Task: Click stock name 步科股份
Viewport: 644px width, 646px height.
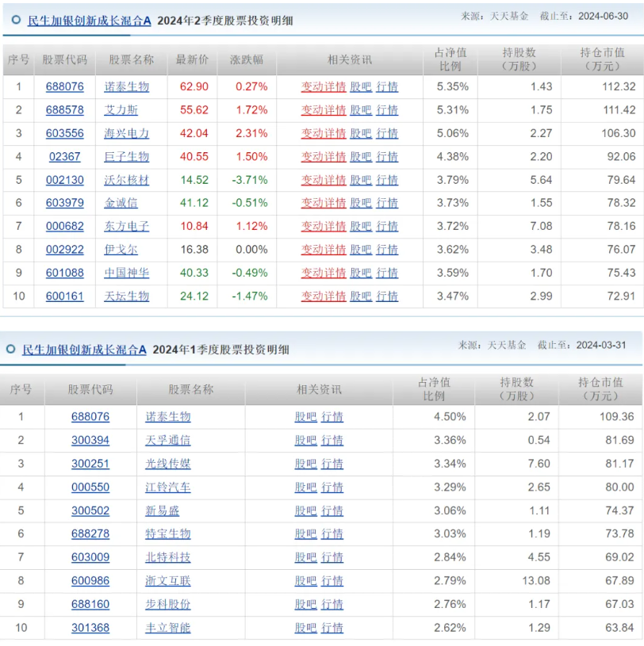Action: pyautogui.click(x=168, y=605)
